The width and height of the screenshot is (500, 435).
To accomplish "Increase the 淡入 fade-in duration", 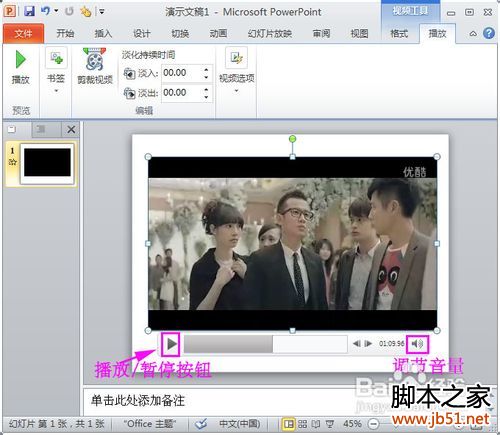I will (206, 69).
